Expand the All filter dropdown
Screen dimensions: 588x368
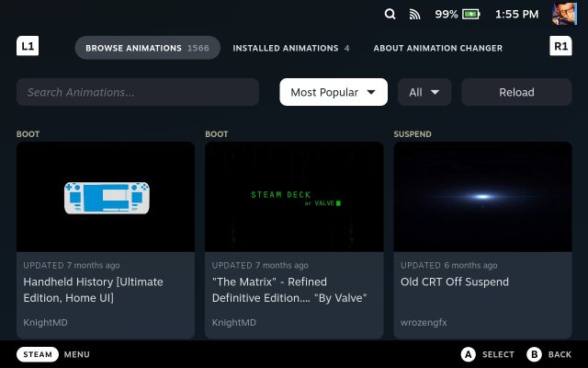(x=424, y=92)
